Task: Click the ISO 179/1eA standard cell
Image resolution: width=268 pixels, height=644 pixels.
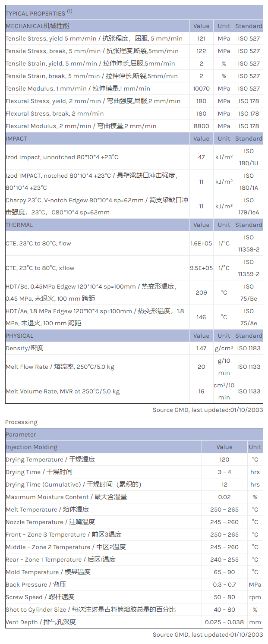Action: [249, 206]
